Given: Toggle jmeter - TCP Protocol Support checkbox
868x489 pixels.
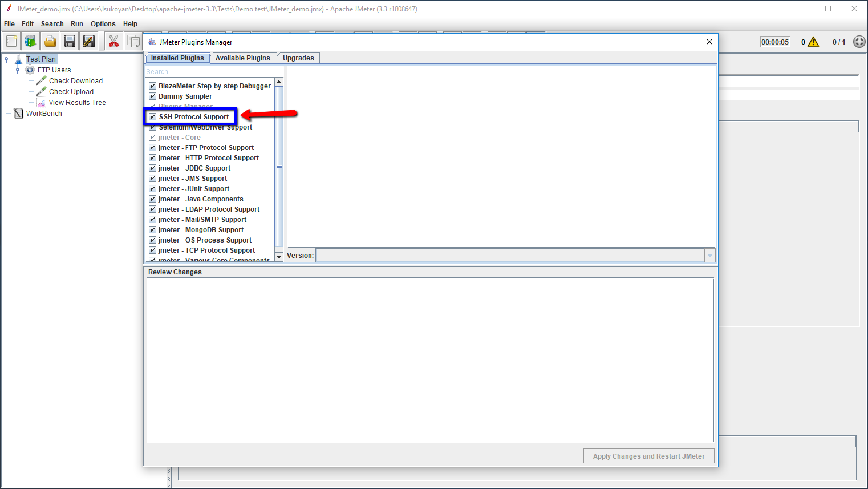Looking at the screenshot, I should [x=153, y=250].
